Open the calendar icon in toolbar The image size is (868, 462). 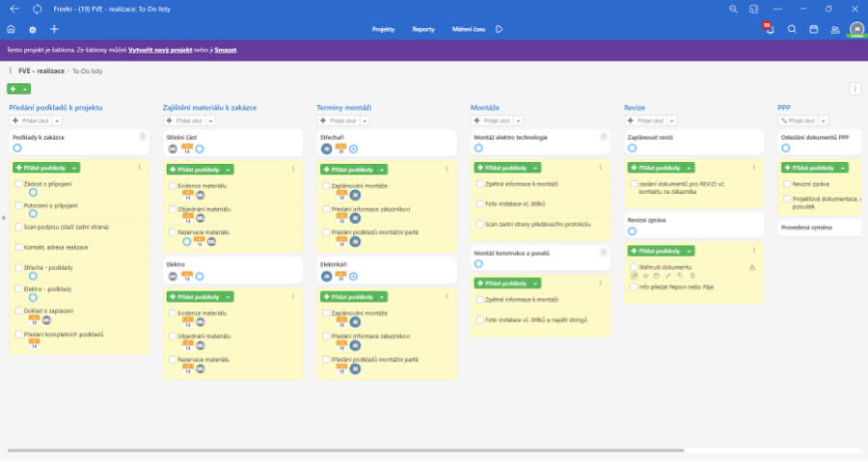point(814,29)
